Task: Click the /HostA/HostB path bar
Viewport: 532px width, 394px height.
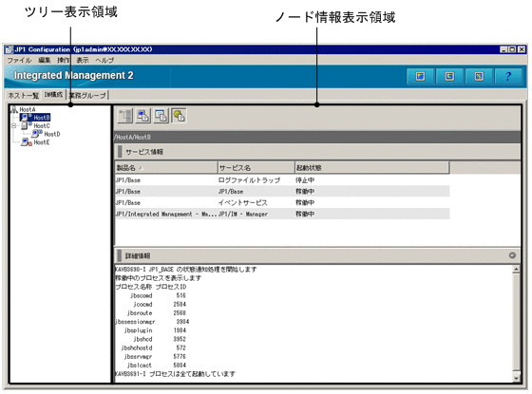Action: (x=317, y=137)
